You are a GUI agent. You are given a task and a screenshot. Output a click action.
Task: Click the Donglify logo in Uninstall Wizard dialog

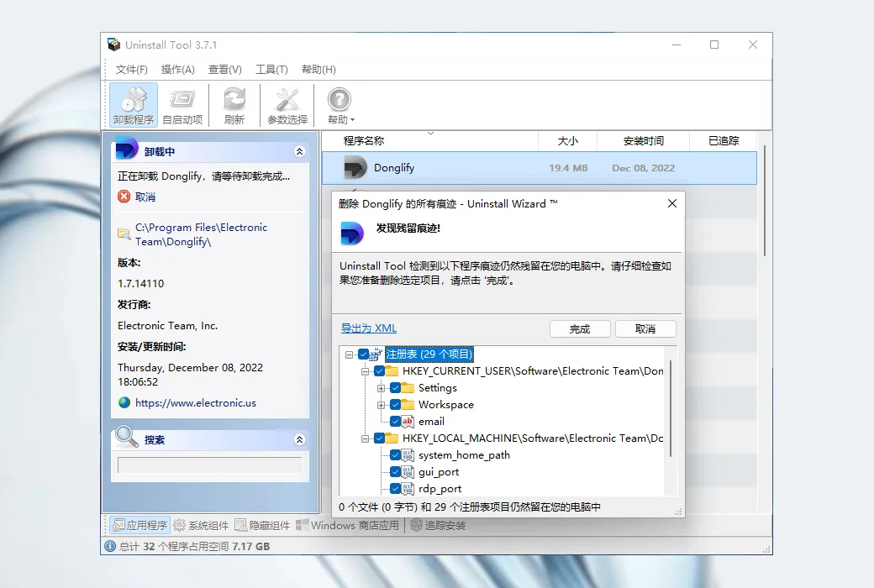[352, 233]
